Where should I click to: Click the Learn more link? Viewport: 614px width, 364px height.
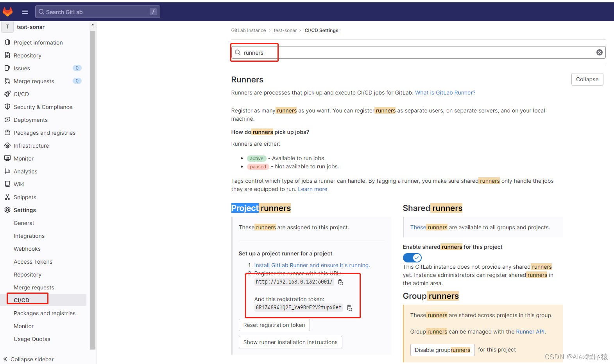[313, 189]
